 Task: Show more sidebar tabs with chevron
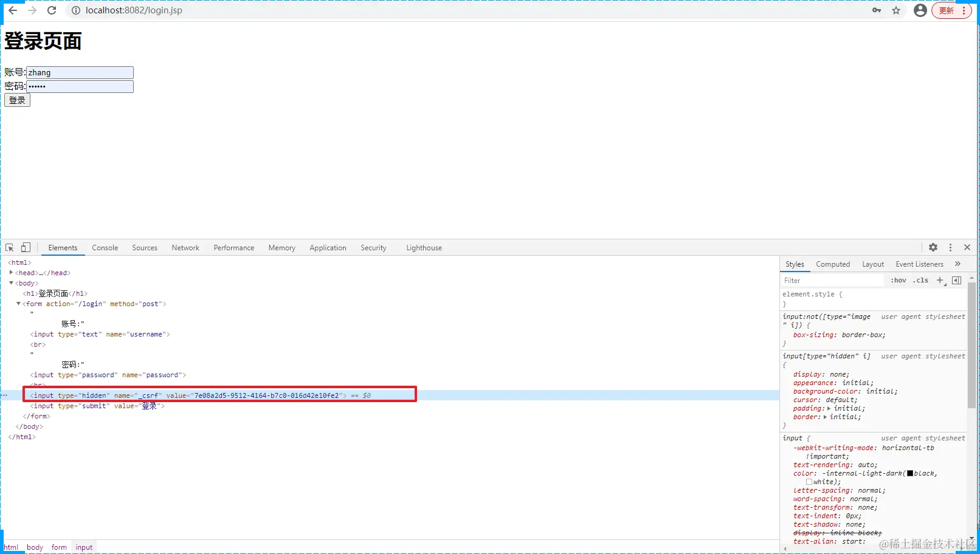958,264
